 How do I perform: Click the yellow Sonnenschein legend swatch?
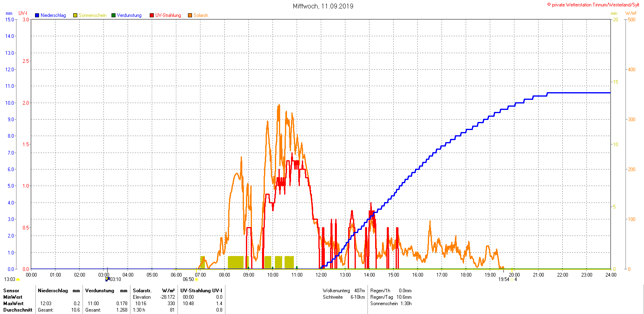pyautogui.click(x=75, y=15)
